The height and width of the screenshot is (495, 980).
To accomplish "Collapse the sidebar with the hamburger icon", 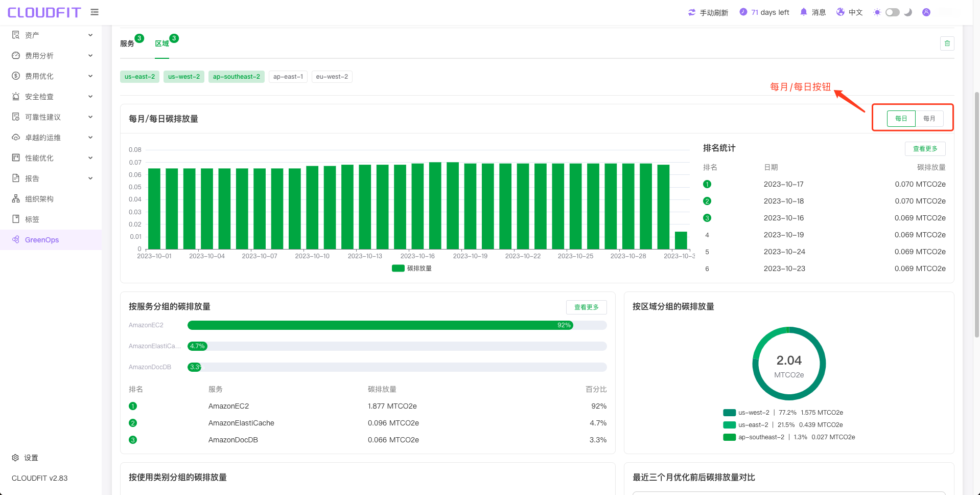I will (x=95, y=12).
